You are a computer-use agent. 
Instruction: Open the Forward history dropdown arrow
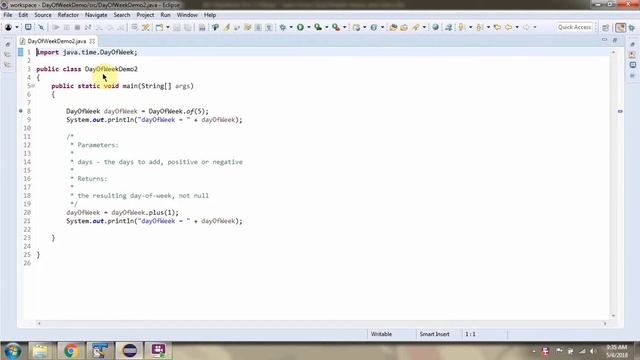pos(535,27)
